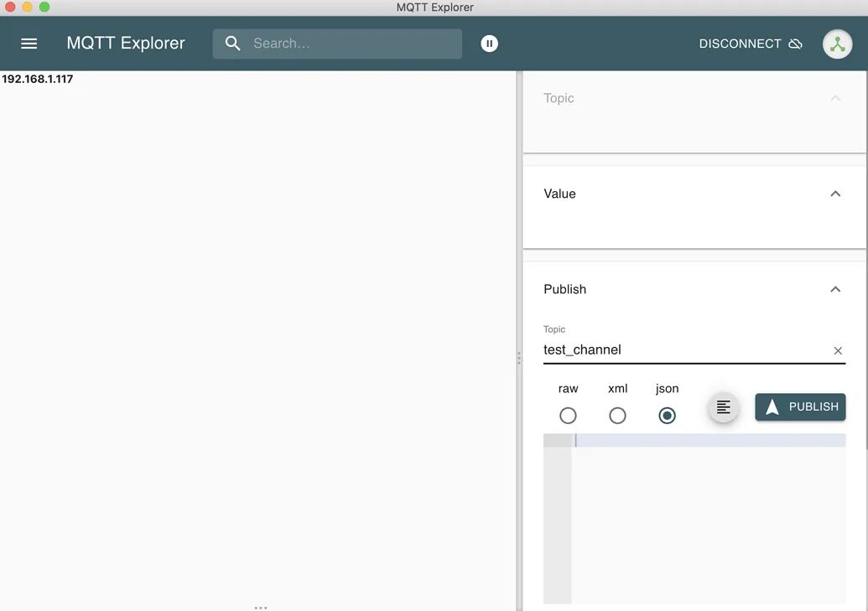Screen dimensions: 868x611
Task: Maximize window with green button
Action: [x=44, y=8]
